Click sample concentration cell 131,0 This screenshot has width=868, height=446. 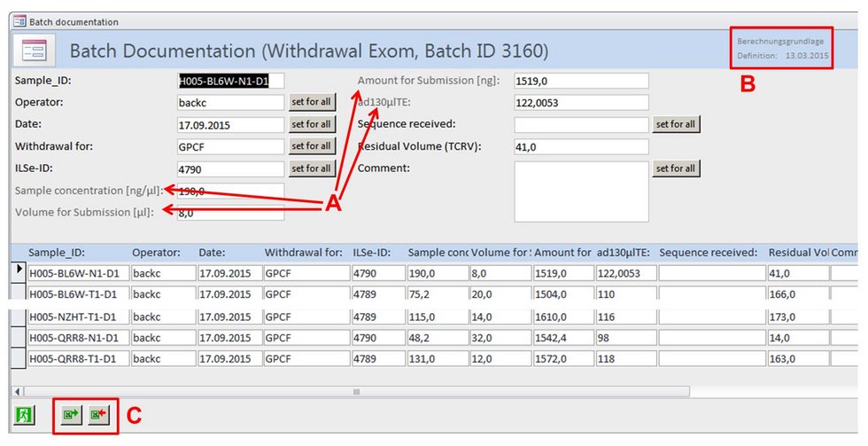[438, 358]
